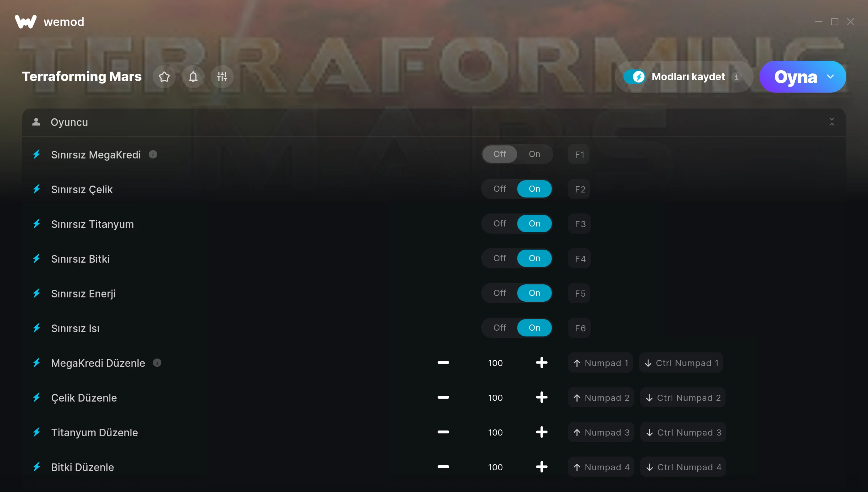Disable Sınırsız Enerji with Off

500,293
